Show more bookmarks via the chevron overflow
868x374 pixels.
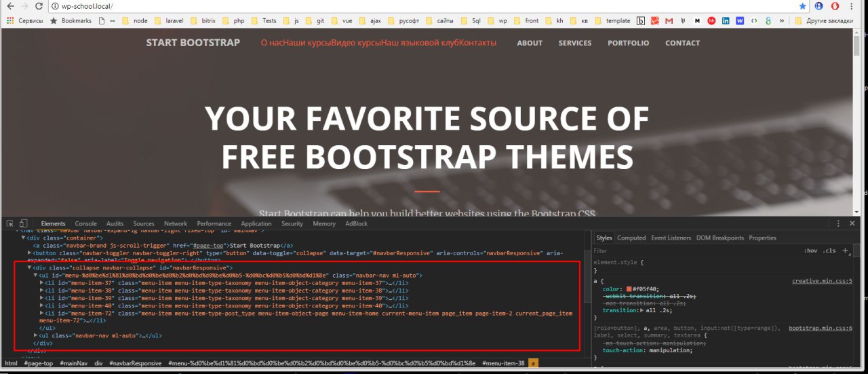point(783,21)
